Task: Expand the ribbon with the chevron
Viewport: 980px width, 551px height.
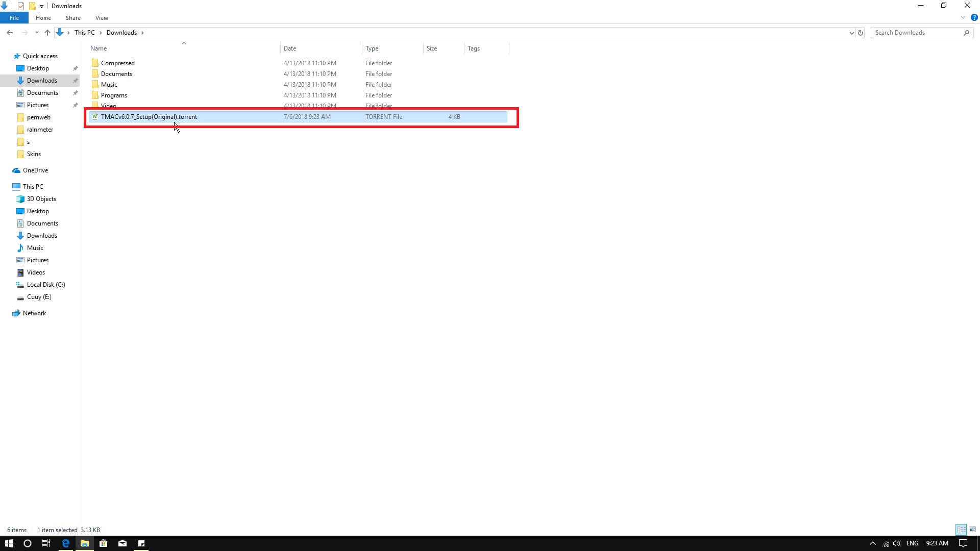Action: click(963, 17)
